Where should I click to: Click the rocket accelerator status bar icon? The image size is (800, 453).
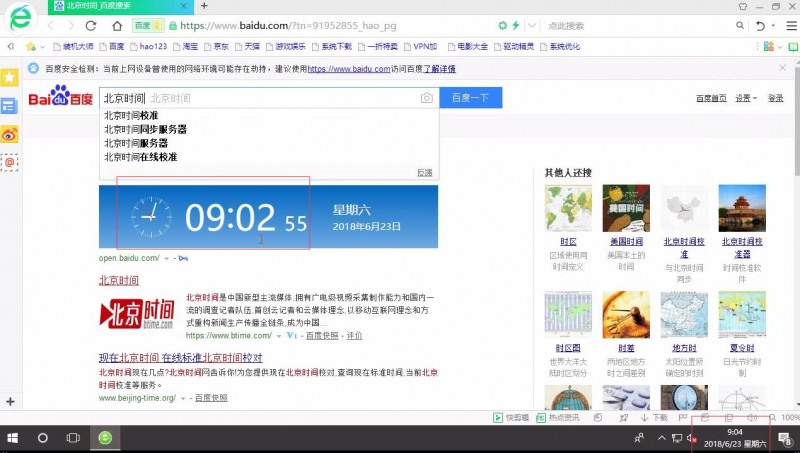point(623,418)
